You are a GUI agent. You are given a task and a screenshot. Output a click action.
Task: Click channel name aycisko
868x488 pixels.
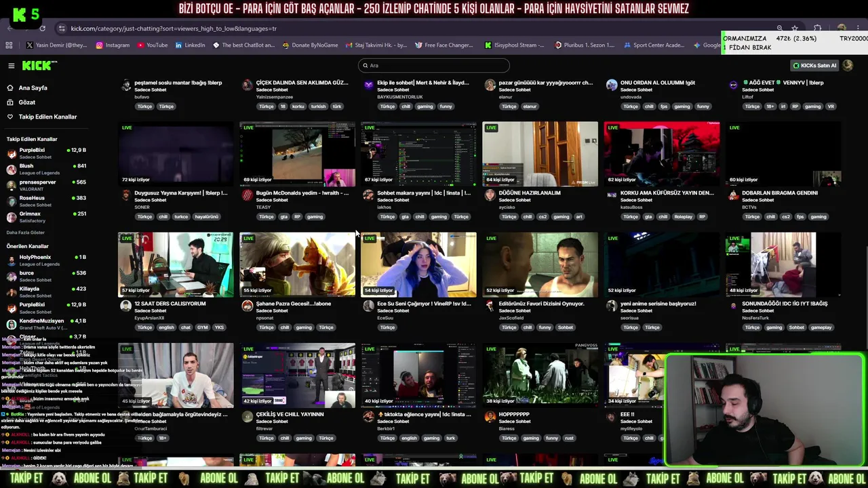click(x=507, y=207)
